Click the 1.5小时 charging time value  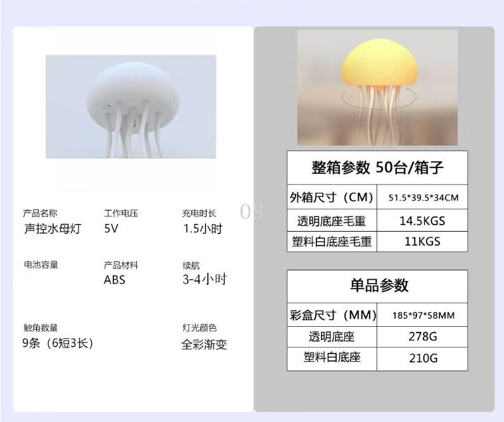coord(202,229)
